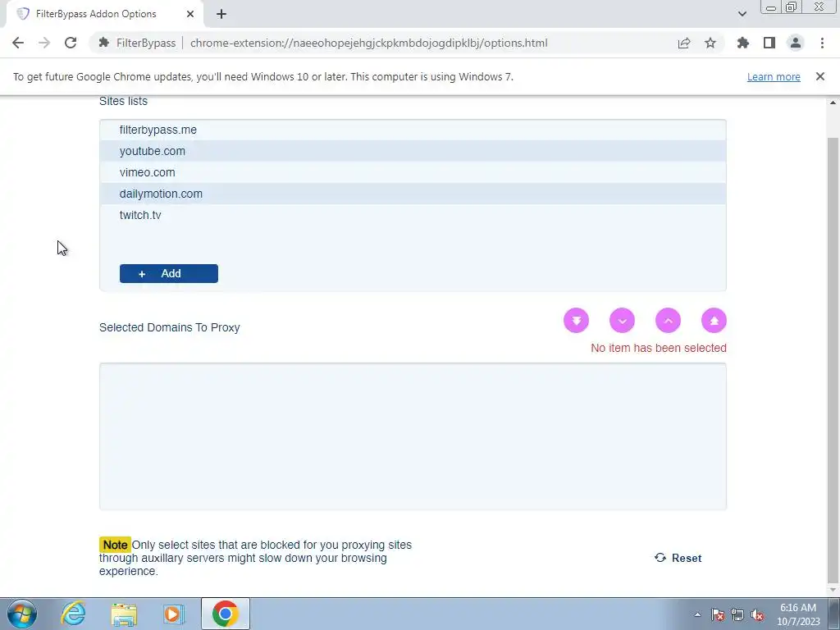
Task: Click the Chrome taskbar icon
Action: coord(225,614)
